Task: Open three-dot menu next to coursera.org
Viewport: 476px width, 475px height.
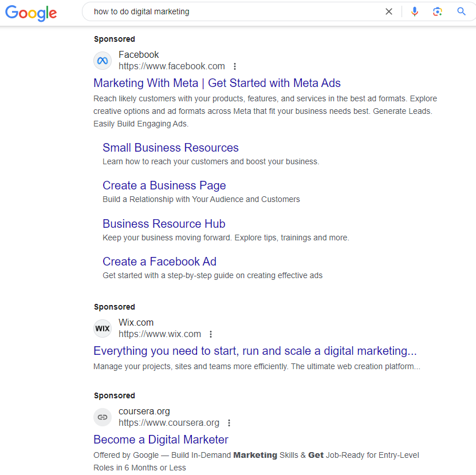Action: click(x=229, y=423)
